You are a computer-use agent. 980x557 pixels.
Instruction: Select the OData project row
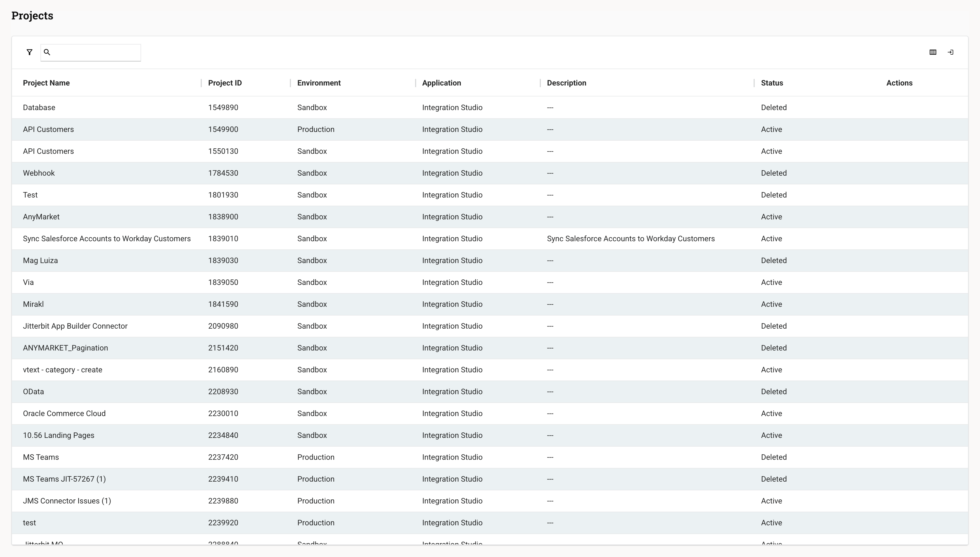click(33, 391)
